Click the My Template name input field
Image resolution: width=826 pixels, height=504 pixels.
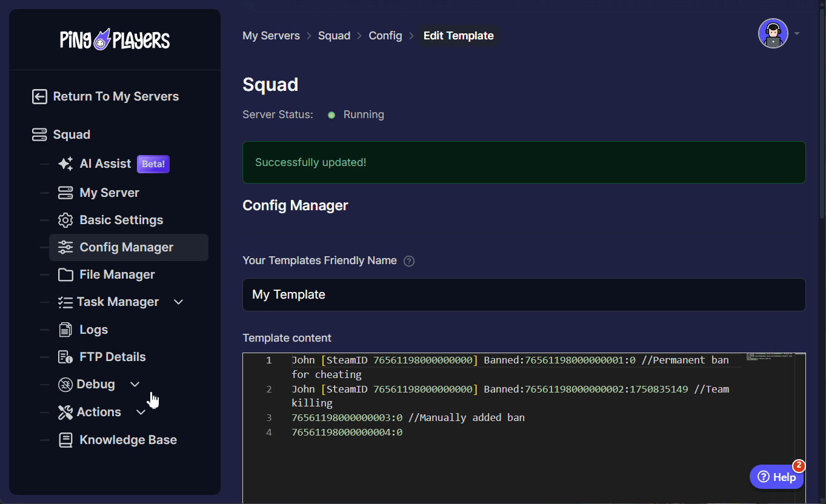(x=524, y=294)
